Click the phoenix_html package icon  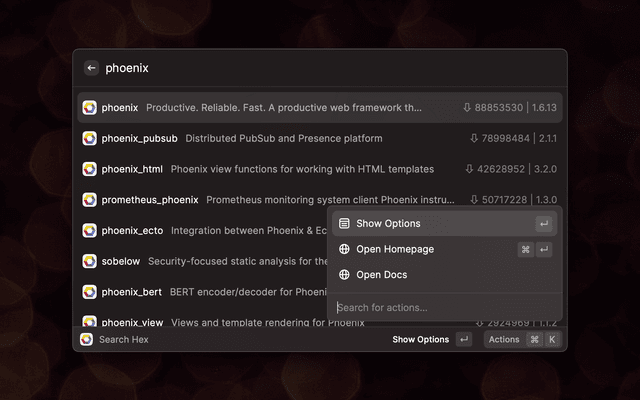pyautogui.click(x=89, y=169)
